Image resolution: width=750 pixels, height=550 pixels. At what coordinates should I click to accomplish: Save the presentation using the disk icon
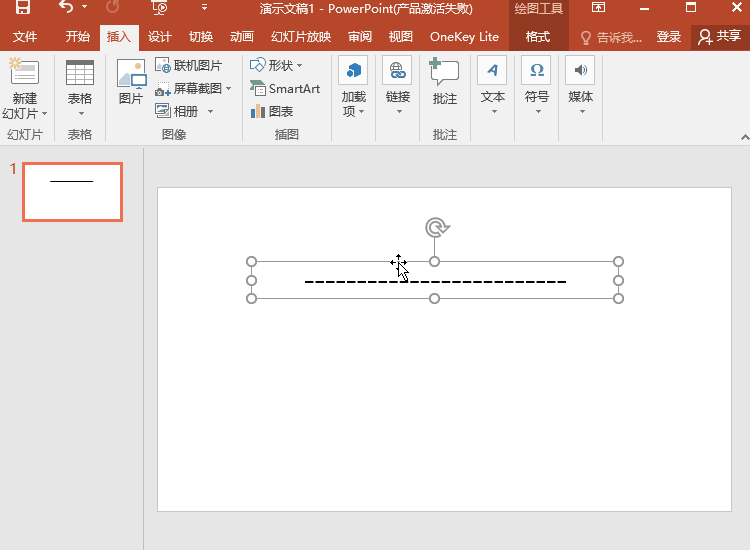(x=22, y=7)
